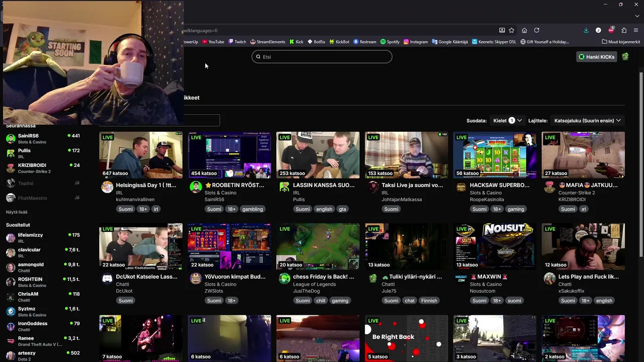Open the MAXWIN stream title
The height and width of the screenshot is (362, 644).
pos(489,277)
